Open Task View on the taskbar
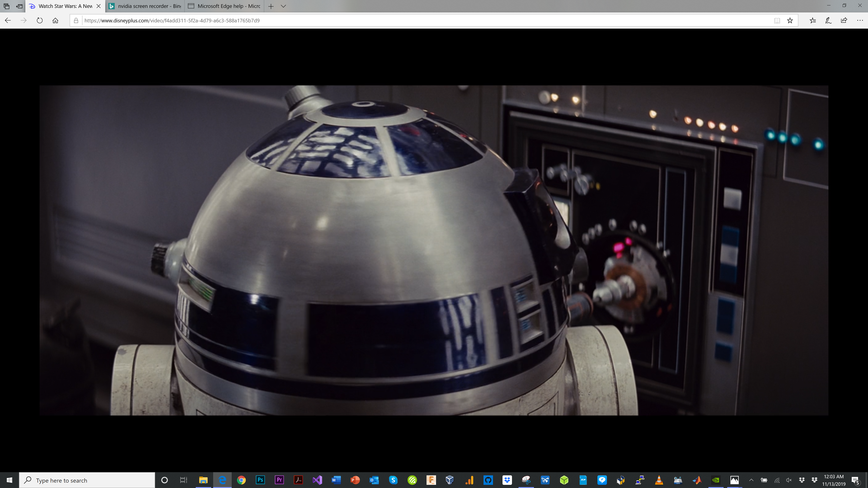Image resolution: width=868 pixels, height=488 pixels. click(183, 480)
